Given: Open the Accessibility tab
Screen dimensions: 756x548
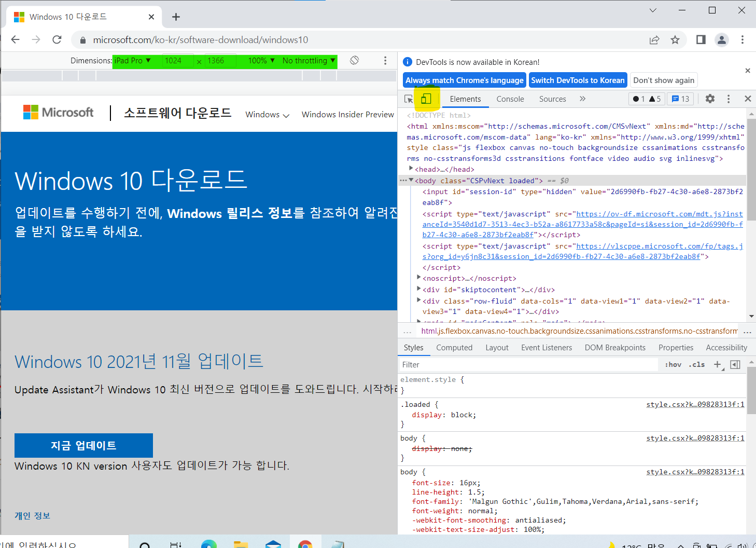Looking at the screenshot, I should pyautogui.click(x=726, y=348).
